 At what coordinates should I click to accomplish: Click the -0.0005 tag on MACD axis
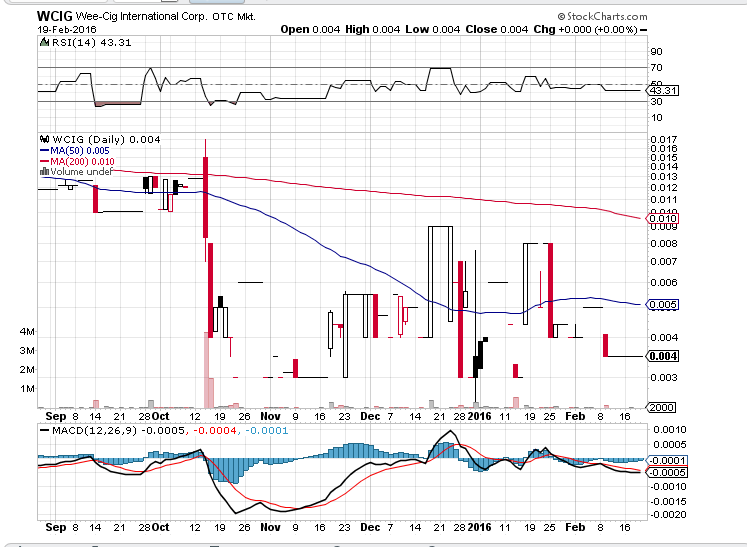pos(666,473)
